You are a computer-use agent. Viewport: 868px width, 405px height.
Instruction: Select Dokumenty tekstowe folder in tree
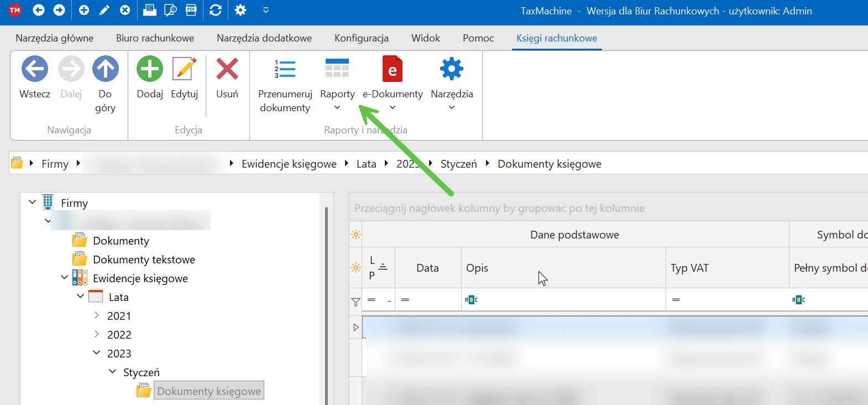[144, 259]
